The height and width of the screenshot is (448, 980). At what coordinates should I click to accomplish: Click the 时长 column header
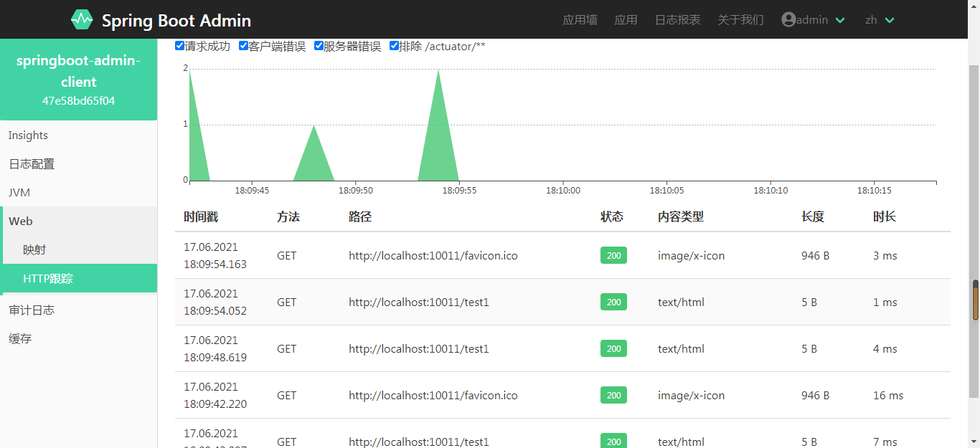click(x=885, y=216)
